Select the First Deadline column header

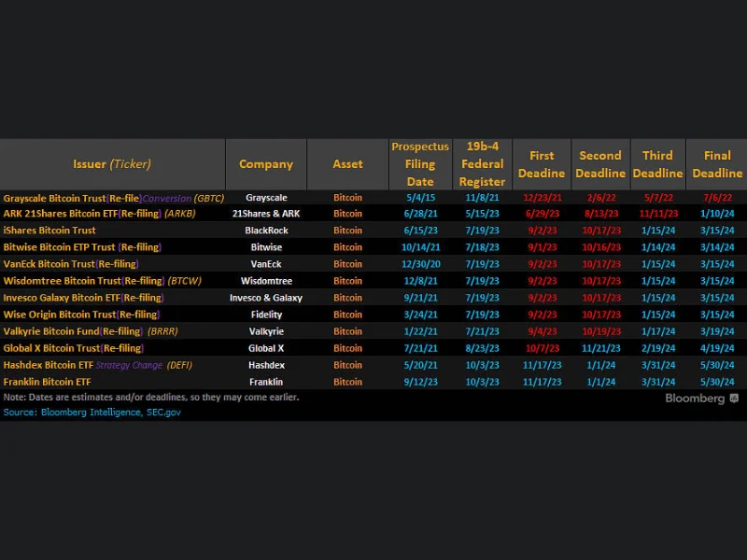pos(542,164)
